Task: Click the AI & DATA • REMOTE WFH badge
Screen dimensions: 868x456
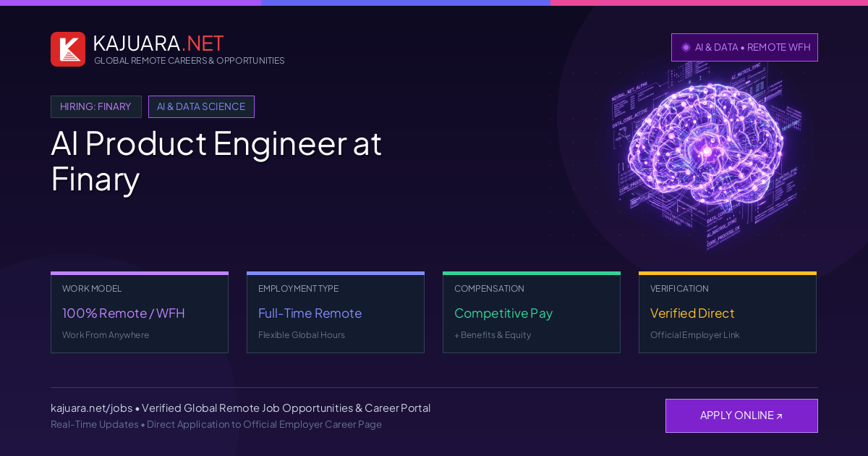Action: (744, 47)
